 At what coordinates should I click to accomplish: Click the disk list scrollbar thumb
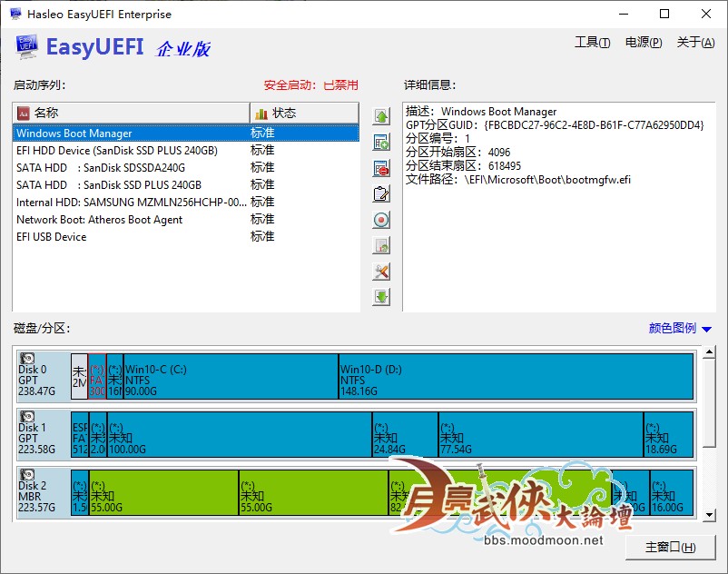[709, 403]
